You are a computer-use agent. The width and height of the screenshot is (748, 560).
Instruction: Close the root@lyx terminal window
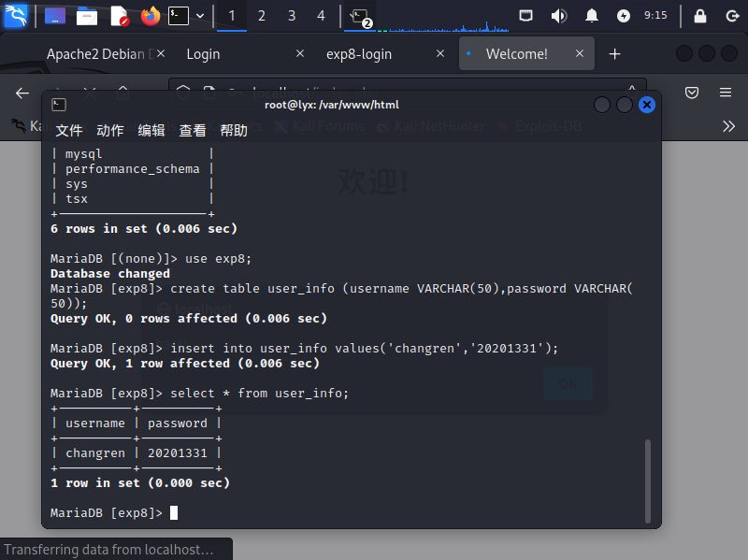(x=647, y=105)
